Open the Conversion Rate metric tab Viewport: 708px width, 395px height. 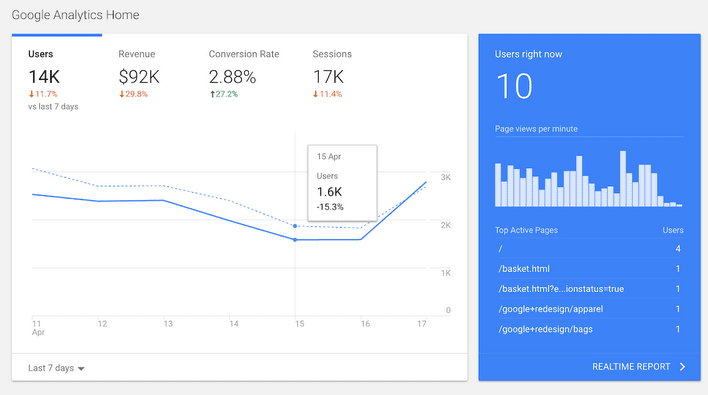(x=244, y=74)
